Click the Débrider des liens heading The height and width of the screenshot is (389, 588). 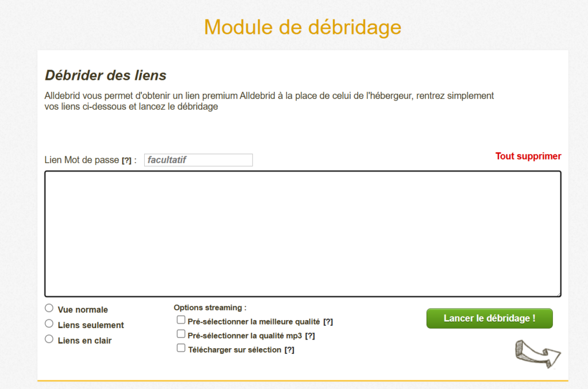click(106, 75)
